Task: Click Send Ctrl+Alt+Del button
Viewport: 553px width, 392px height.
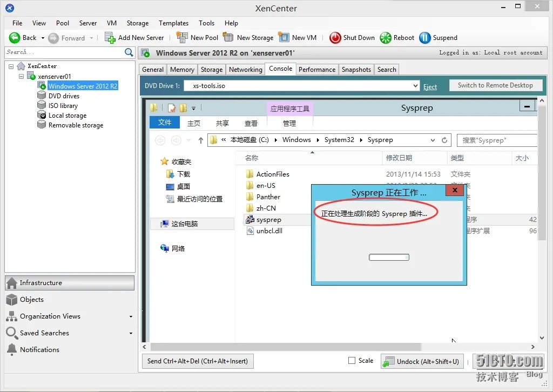Action: point(198,361)
